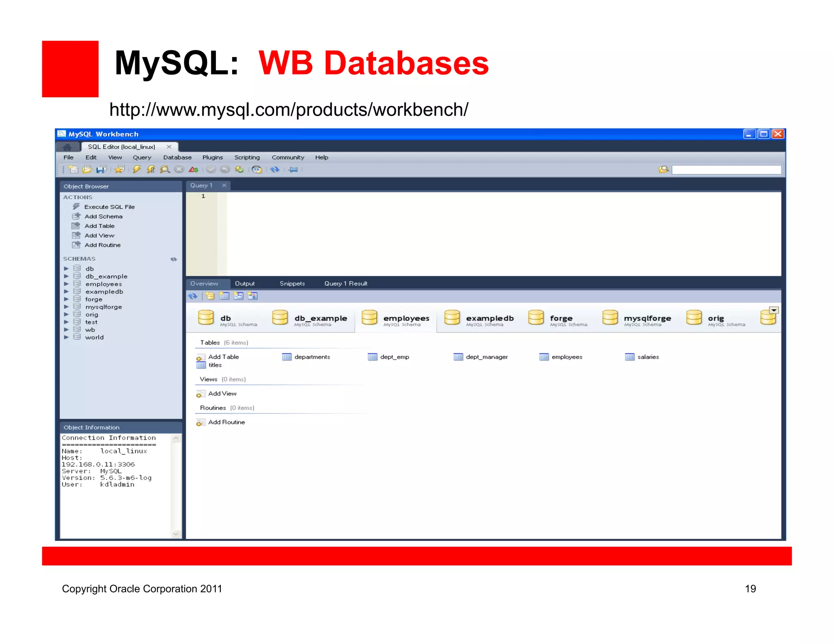The image size is (834, 644).
Task: Click Execute SQL File action
Action: click(x=109, y=207)
